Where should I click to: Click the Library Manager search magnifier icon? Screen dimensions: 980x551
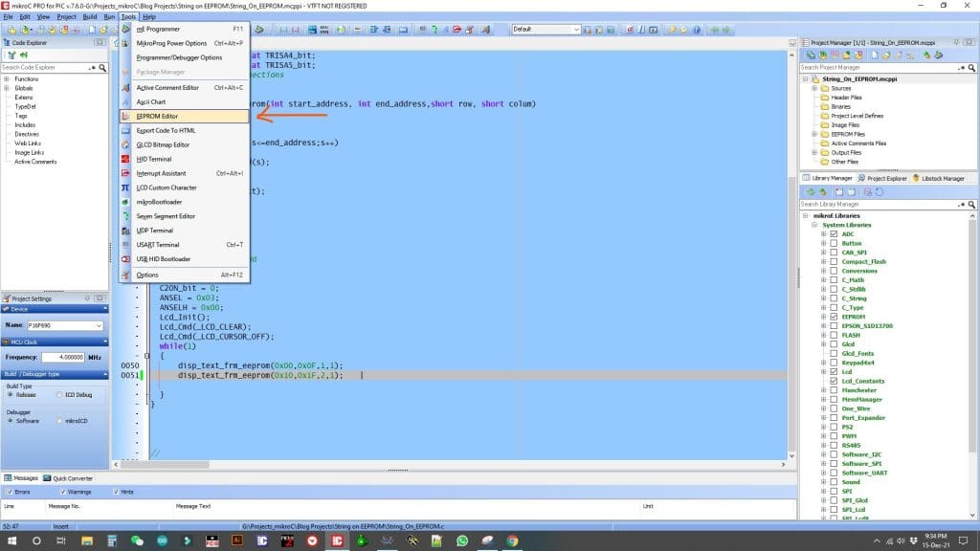[971, 205]
